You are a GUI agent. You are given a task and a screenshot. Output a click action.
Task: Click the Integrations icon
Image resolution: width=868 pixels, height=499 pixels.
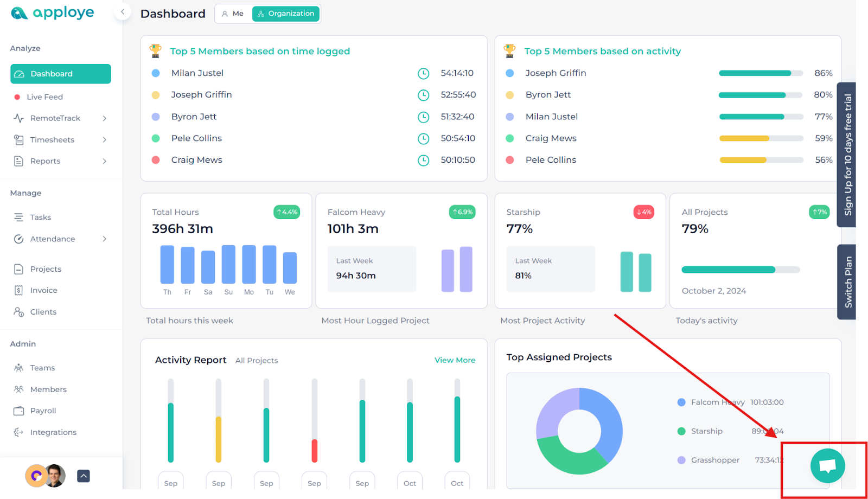(x=18, y=432)
